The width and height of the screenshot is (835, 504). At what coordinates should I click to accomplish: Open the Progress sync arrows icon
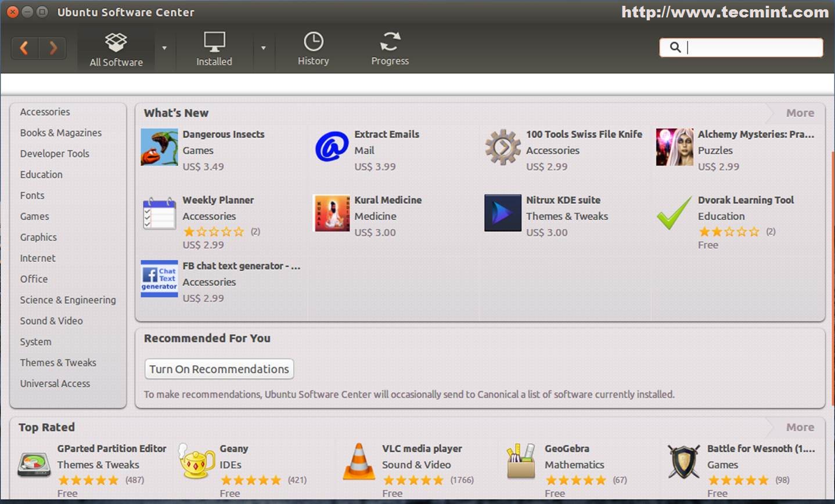(390, 42)
